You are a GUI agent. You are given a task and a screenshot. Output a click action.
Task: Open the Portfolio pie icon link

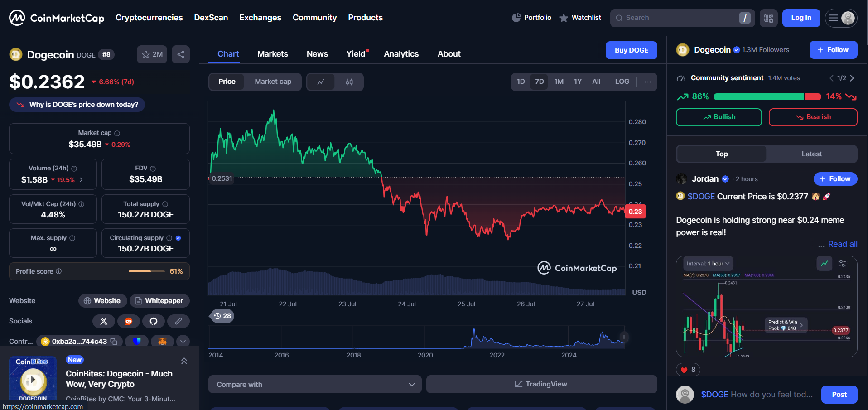click(531, 18)
